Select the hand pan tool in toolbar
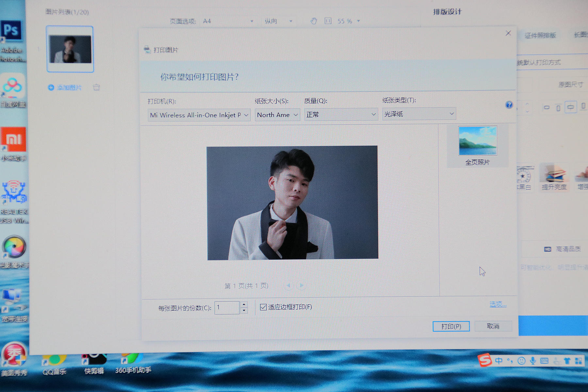588x392 pixels. [x=314, y=21]
